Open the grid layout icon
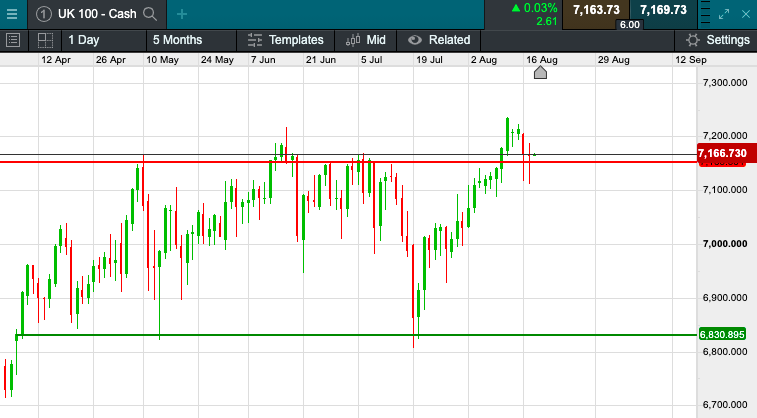The width and height of the screenshot is (757, 418). pyautogui.click(x=44, y=40)
